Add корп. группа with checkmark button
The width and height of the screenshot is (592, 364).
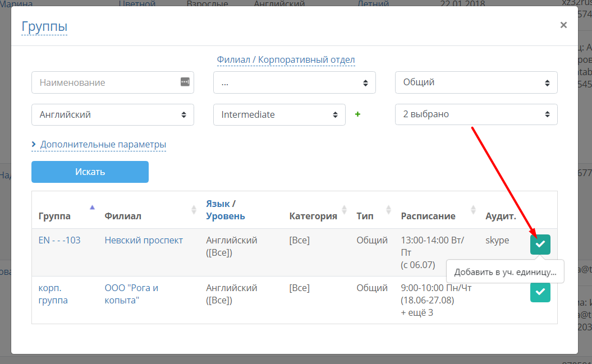point(540,292)
